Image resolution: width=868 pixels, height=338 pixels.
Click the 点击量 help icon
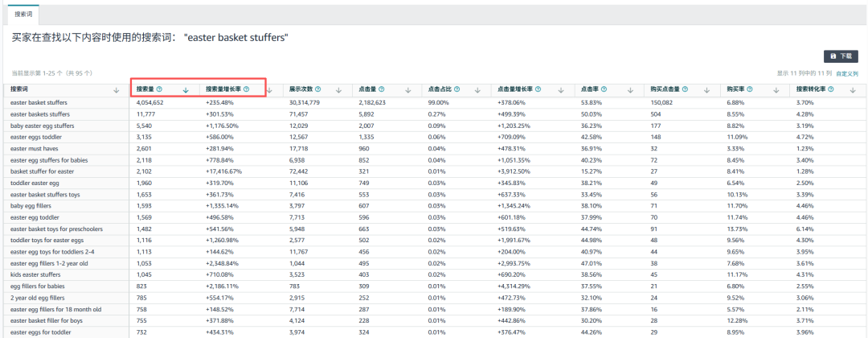click(381, 89)
